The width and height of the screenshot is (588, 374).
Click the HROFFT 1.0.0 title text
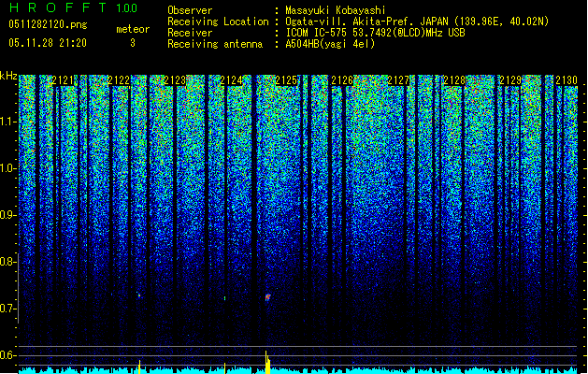(x=74, y=7)
